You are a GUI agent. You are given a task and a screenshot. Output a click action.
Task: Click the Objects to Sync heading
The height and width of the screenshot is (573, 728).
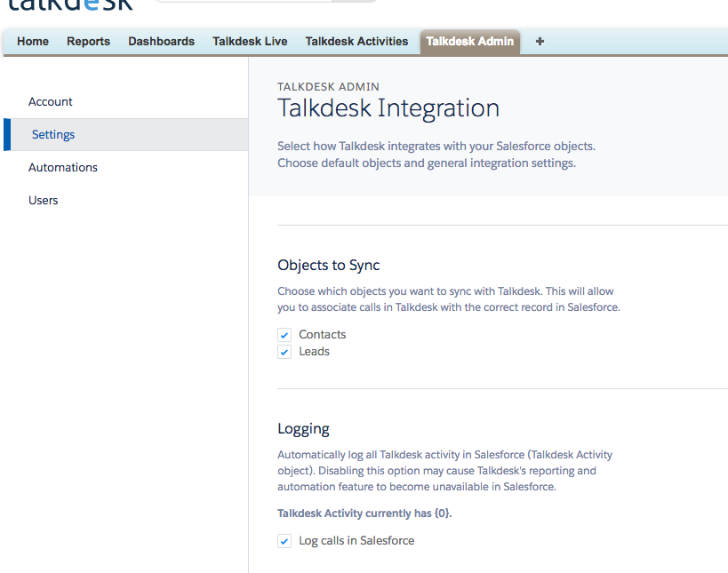coord(329,265)
